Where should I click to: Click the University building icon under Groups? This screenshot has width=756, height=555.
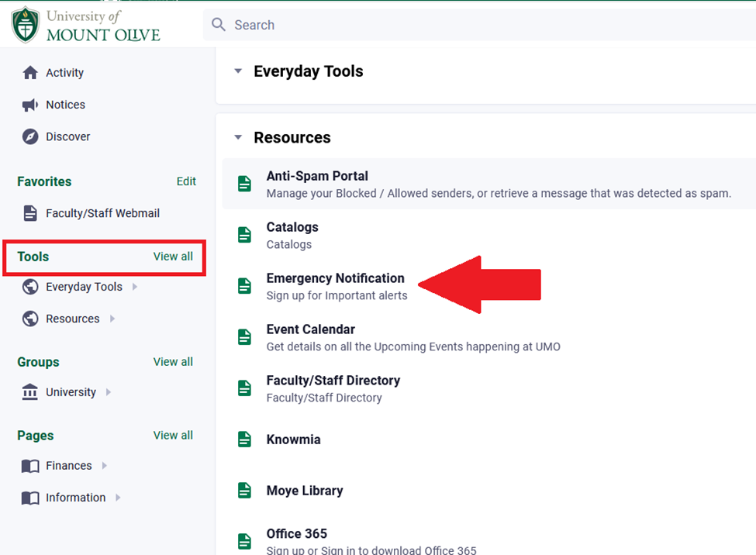pyautogui.click(x=30, y=391)
